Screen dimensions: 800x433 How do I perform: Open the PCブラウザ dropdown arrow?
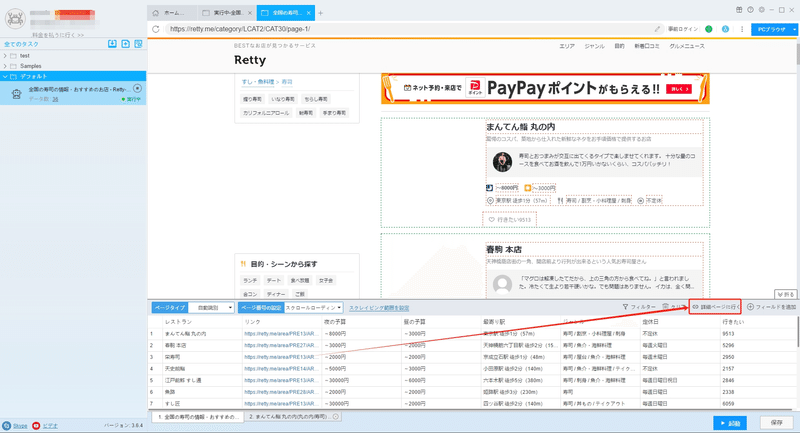coord(794,30)
